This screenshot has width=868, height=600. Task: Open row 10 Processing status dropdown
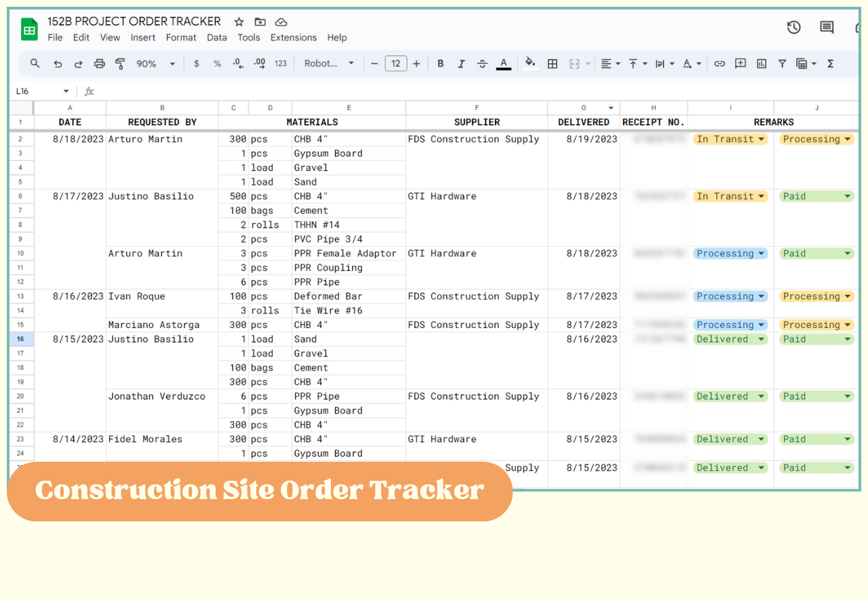click(762, 254)
